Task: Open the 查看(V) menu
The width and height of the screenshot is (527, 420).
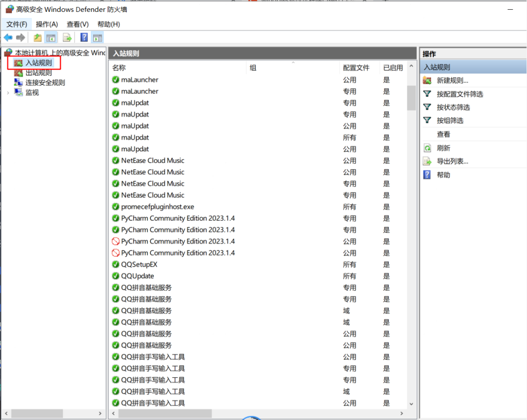Action: tap(77, 24)
